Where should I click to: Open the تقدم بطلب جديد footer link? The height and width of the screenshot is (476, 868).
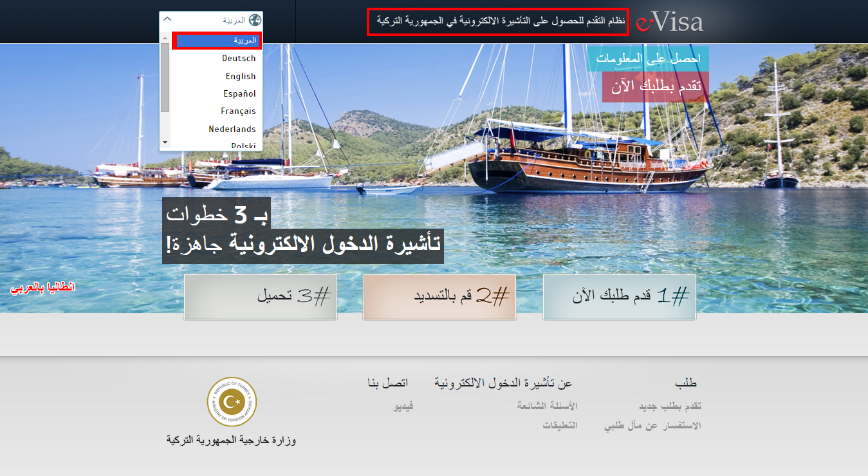click(670, 406)
